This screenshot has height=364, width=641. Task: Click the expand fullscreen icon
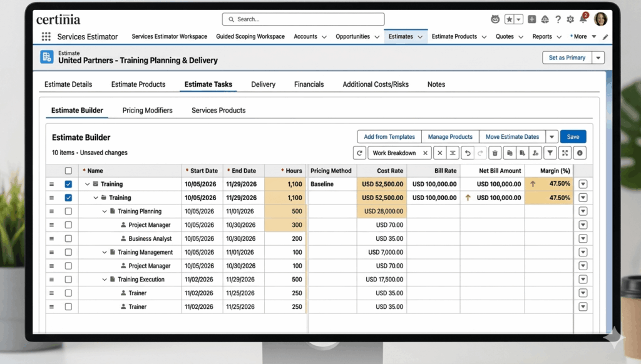[565, 153]
